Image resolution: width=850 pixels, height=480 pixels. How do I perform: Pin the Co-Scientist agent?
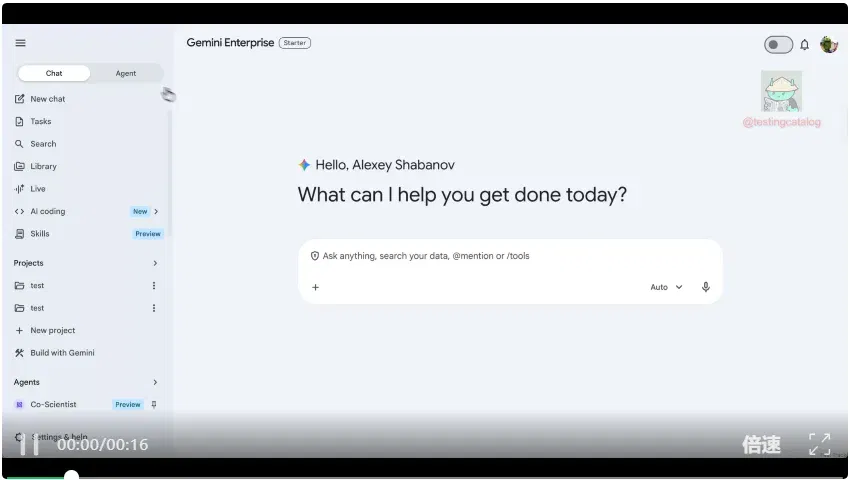pos(154,405)
